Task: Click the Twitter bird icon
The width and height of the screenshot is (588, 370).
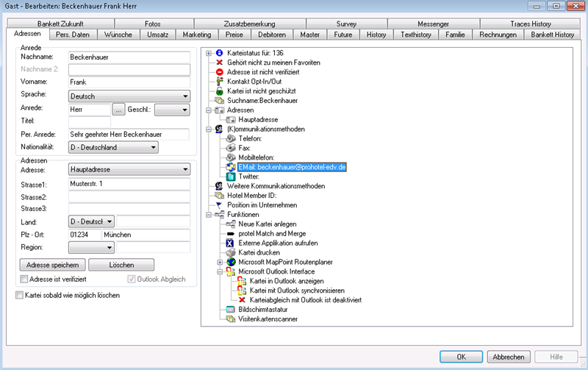Action: 231,177
